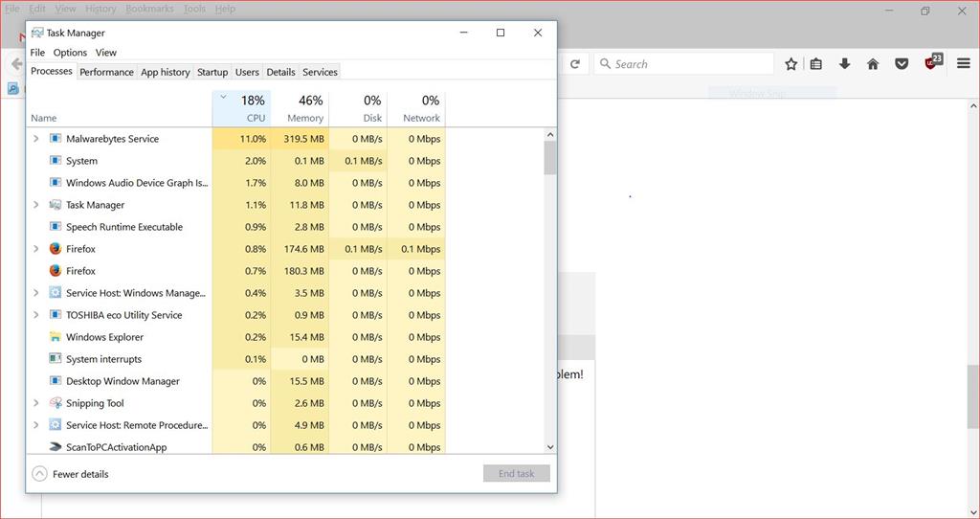Image resolution: width=980 pixels, height=519 pixels.
Task: Click the Speech Runtime Executable icon
Action: (55, 226)
